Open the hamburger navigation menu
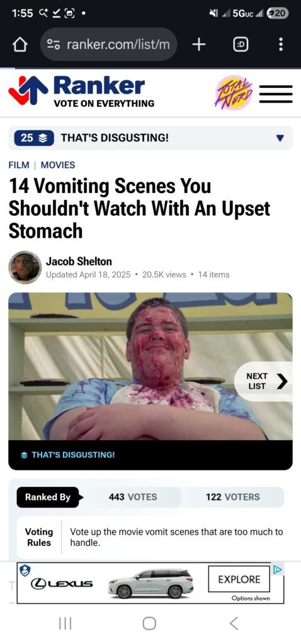Image resolution: width=301 pixels, height=644 pixels. (x=276, y=94)
